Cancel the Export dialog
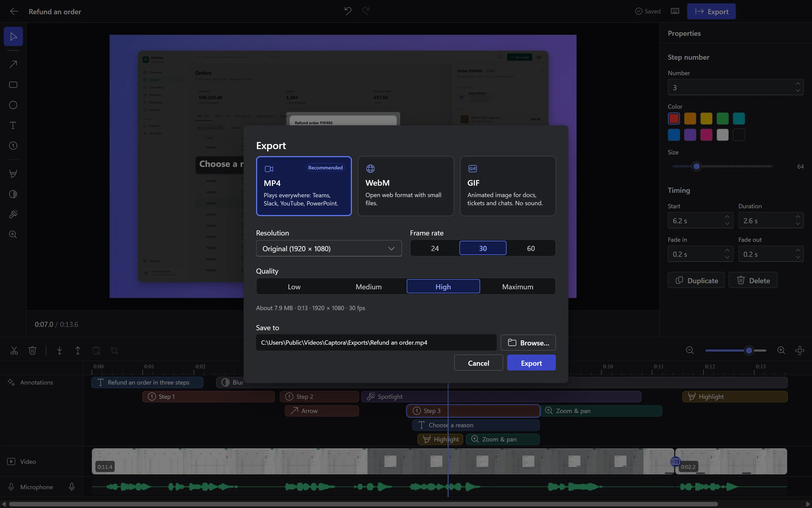The width and height of the screenshot is (812, 508). [479, 363]
